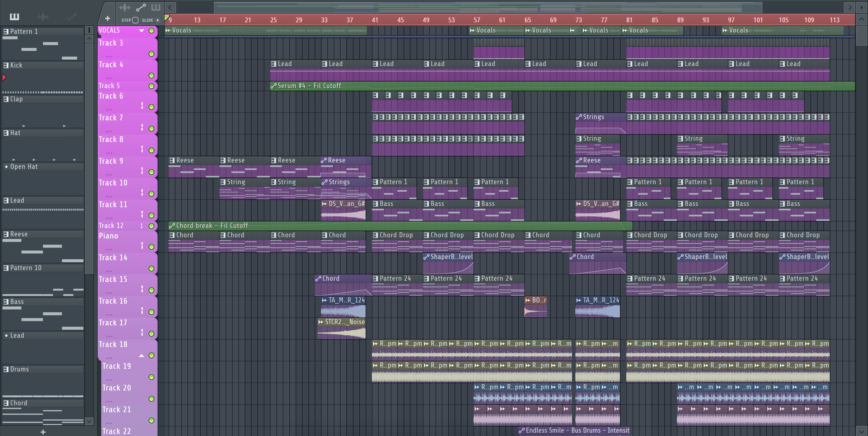
Task: Toggle the SLIDE option
Action: (x=157, y=20)
